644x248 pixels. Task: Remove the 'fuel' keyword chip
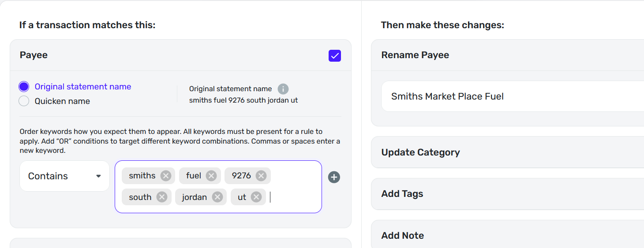(211, 176)
